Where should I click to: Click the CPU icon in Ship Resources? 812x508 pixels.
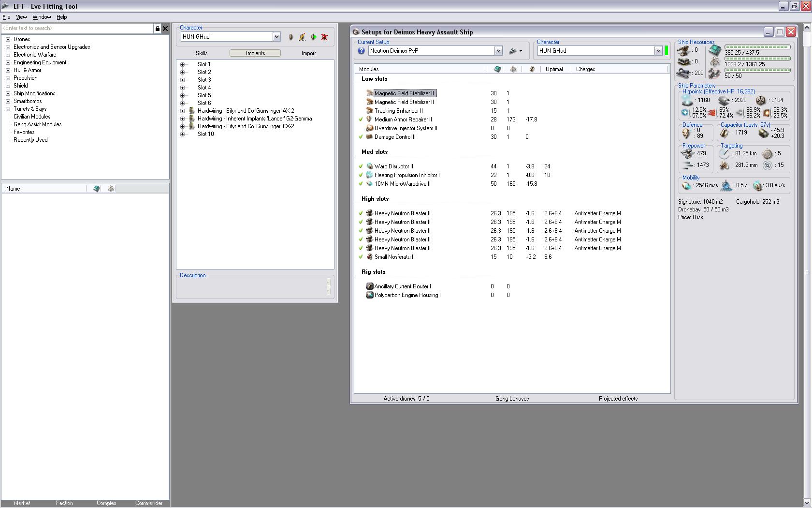715,50
